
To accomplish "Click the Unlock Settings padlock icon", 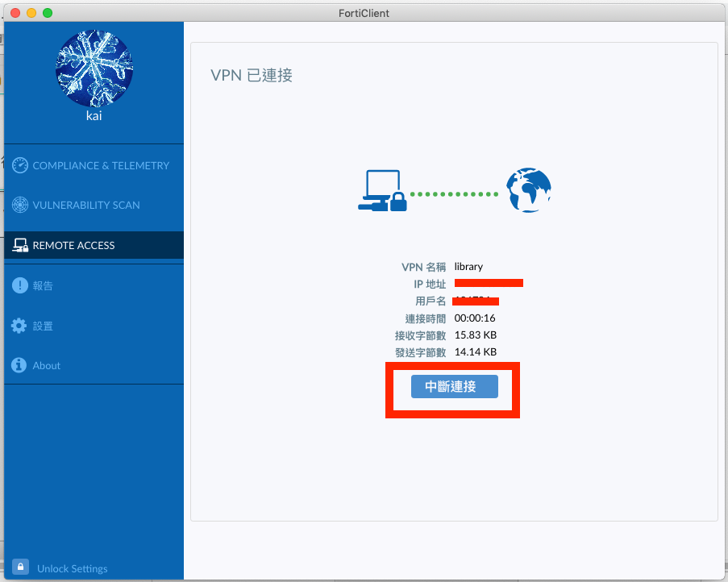I will (x=20, y=567).
